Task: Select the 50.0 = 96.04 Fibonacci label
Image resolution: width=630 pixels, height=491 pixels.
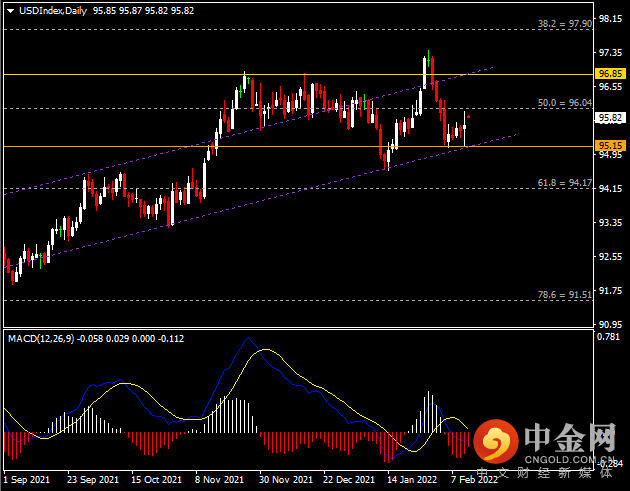Action: [565, 103]
